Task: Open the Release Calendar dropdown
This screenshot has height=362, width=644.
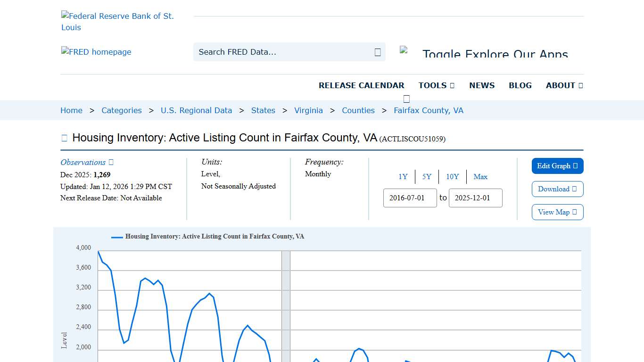Action: pos(362,85)
